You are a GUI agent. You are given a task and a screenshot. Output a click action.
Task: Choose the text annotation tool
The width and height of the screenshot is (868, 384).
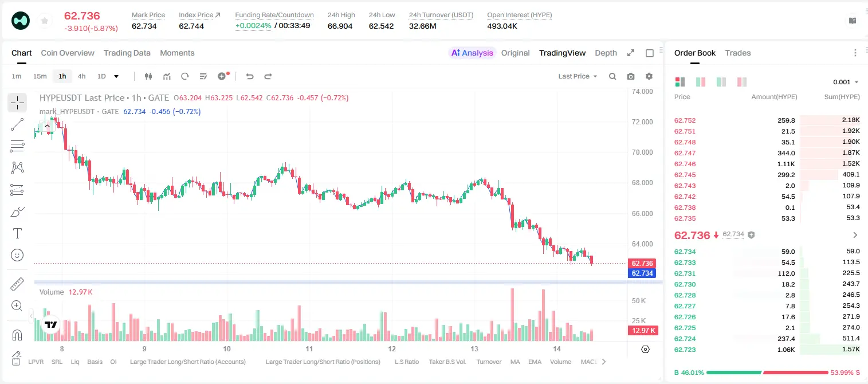[17, 233]
